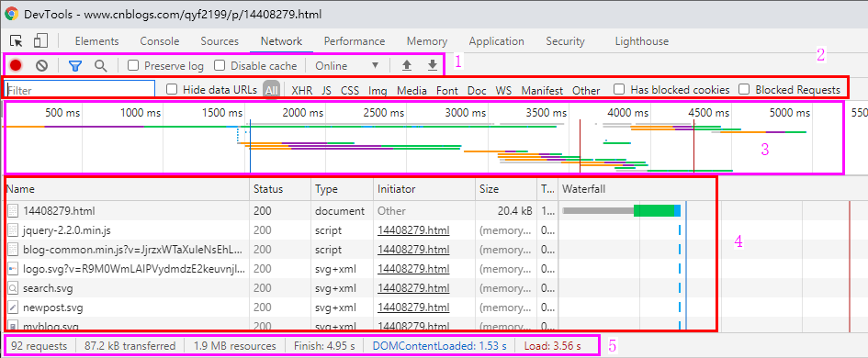Select the Network tab
Image resolution: width=868 pixels, height=358 pixels.
(x=281, y=41)
